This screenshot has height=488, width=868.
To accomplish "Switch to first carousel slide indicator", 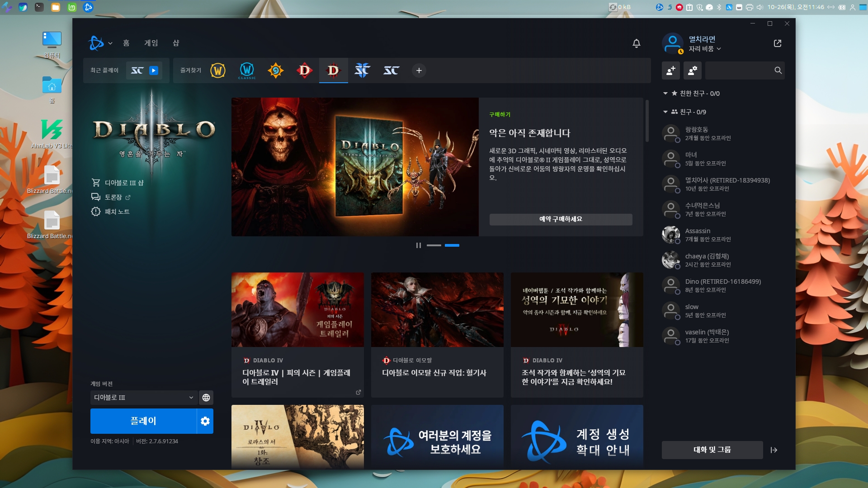I will pyautogui.click(x=434, y=245).
